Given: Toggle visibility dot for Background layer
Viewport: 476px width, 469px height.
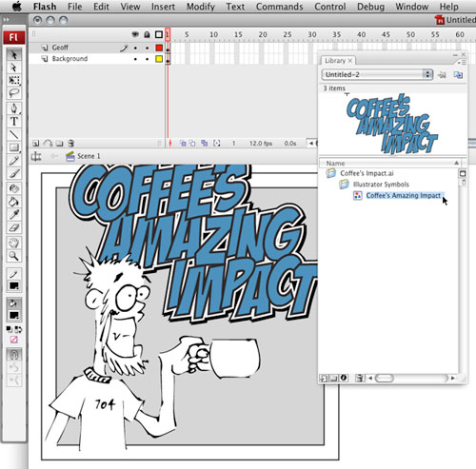Looking at the screenshot, I should 135,59.
